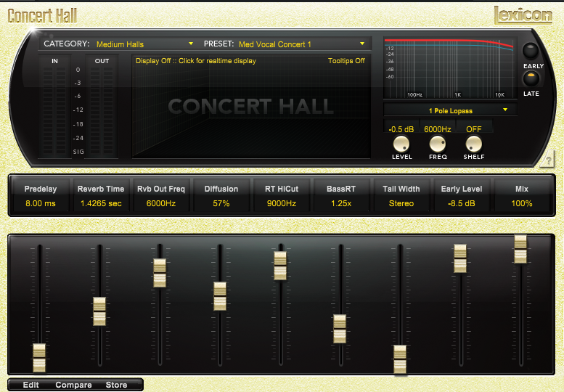The height and width of the screenshot is (392, 564).
Task: Click the Mix fader handle
Action: pyautogui.click(x=520, y=249)
